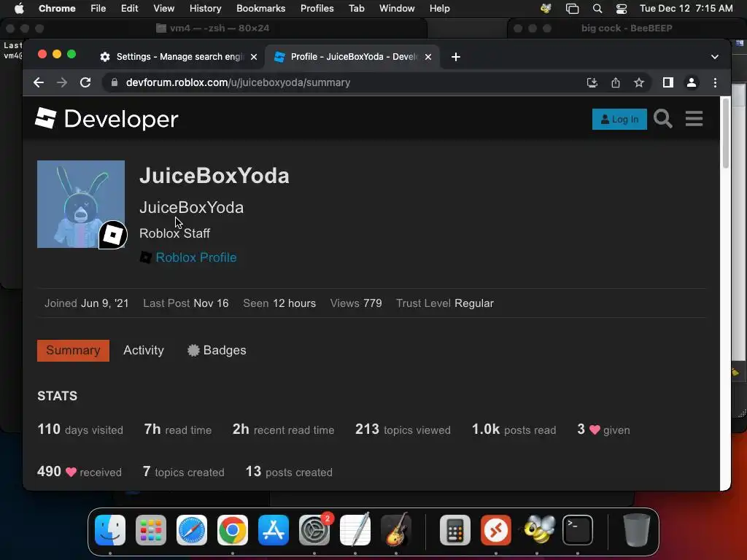
Task: Open Chrome's three-dot menu
Action: click(715, 82)
